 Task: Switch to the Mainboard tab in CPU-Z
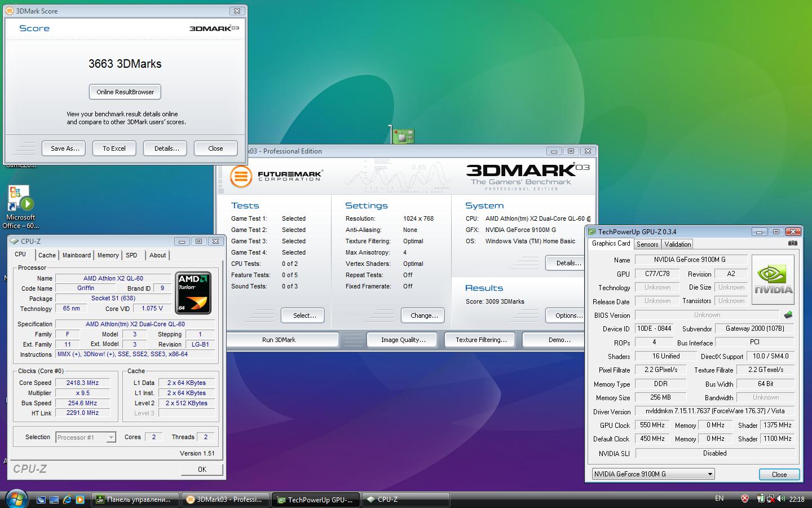pyautogui.click(x=77, y=255)
